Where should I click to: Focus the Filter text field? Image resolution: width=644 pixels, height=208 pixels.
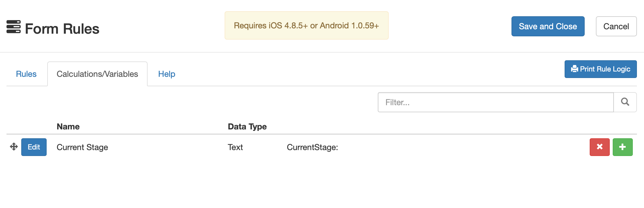(496, 102)
